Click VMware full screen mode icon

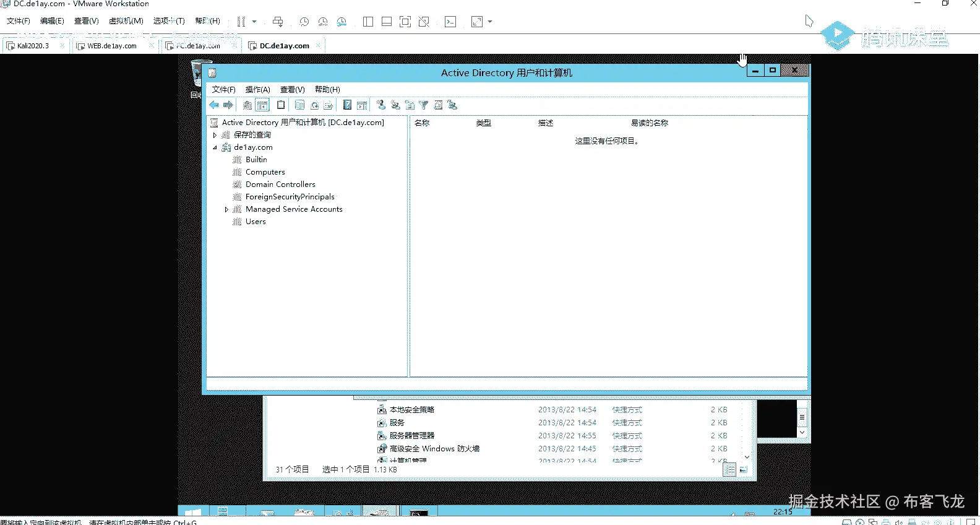pos(405,22)
